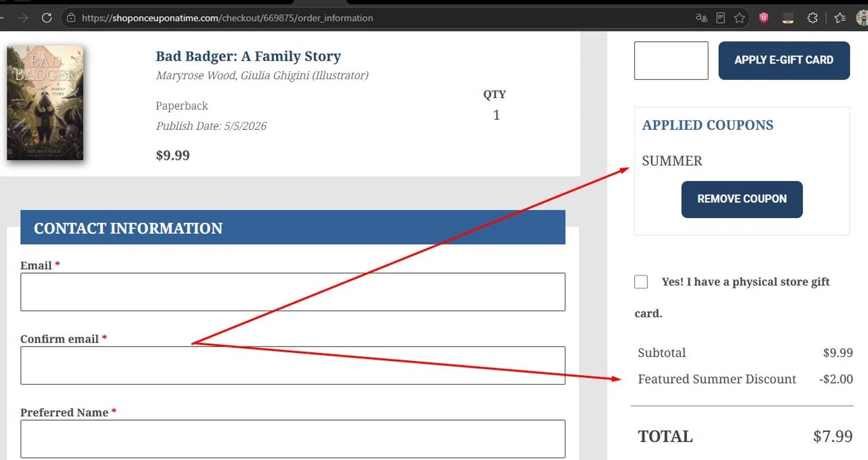Click the QTY value 1
The width and height of the screenshot is (868, 460).
click(496, 115)
